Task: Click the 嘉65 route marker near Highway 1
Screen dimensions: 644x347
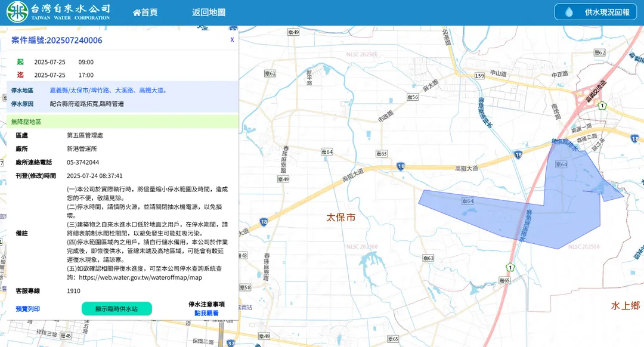Action: tap(504, 280)
